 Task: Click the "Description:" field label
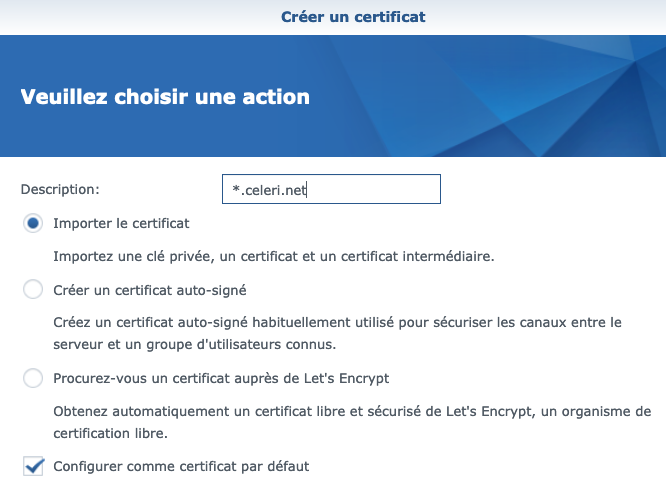coord(60,188)
